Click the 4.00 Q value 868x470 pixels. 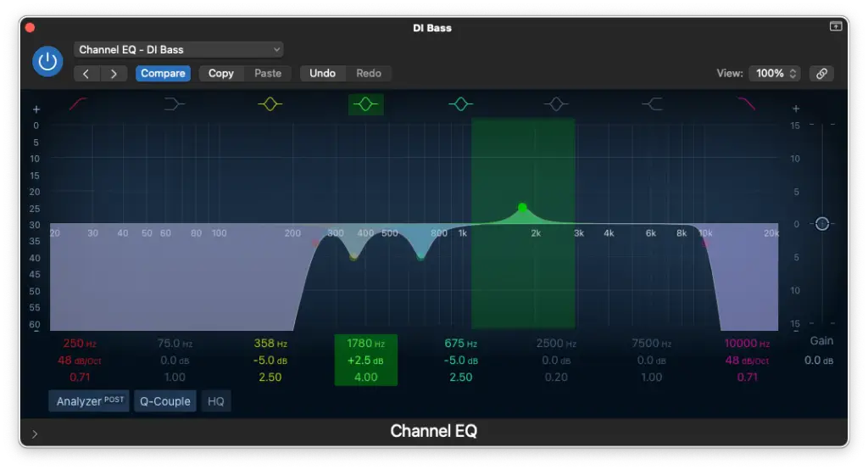(x=365, y=378)
